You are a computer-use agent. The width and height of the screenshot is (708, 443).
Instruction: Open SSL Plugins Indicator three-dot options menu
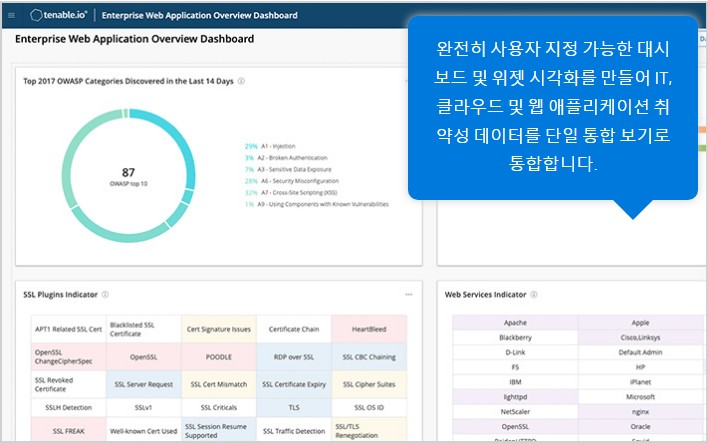coord(408,295)
